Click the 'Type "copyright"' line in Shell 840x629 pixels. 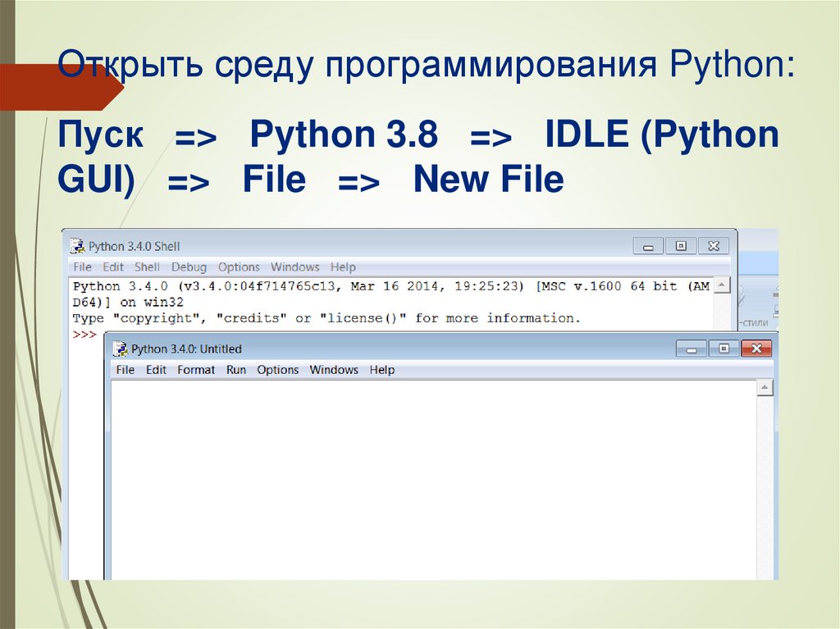click(326, 318)
